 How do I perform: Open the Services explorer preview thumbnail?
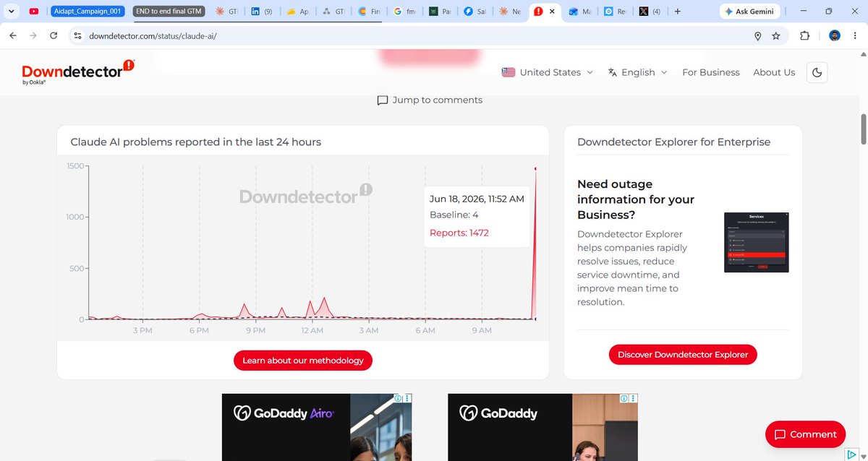756,242
